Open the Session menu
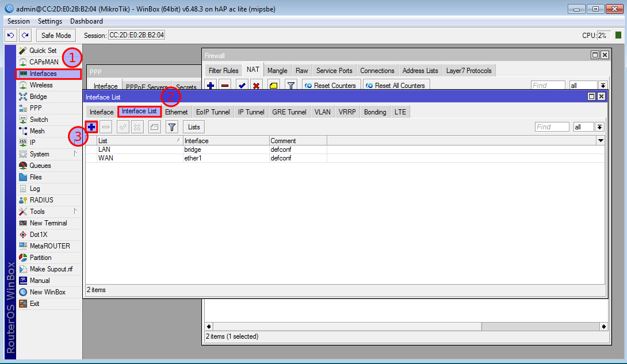The image size is (627, 364). click(x=18, y=21)
